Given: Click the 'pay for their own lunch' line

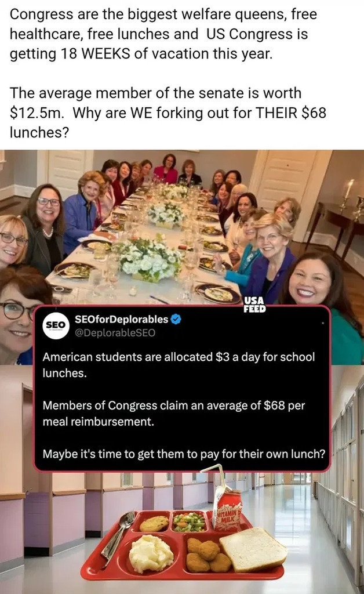Looking at the screenshot, I should pos(184,454).
